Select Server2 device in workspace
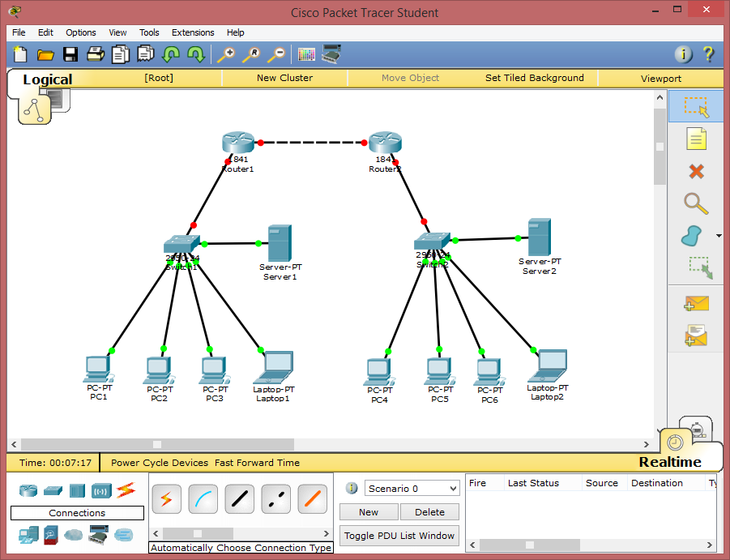 (x=539, y=237)
